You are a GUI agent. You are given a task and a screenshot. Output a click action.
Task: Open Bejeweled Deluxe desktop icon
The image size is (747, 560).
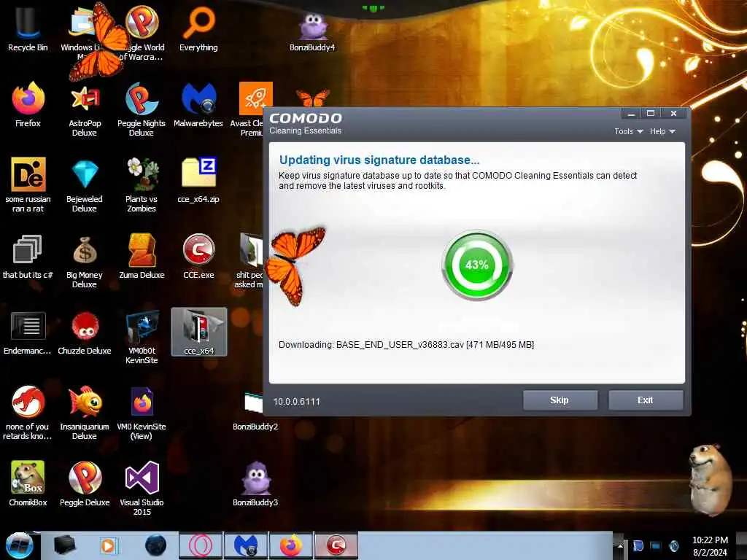tap(85, 186)
